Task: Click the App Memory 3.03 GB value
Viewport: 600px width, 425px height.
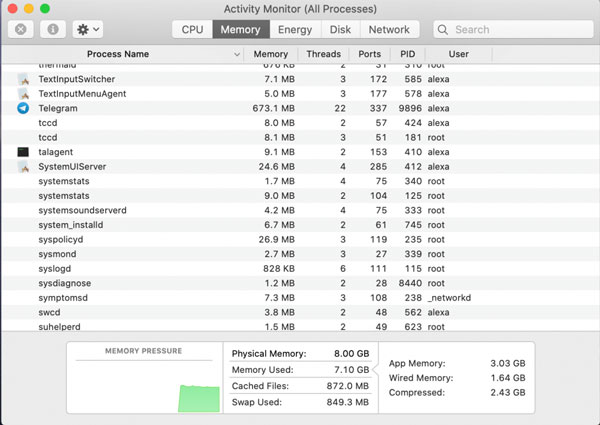Action: click(508, 363)
